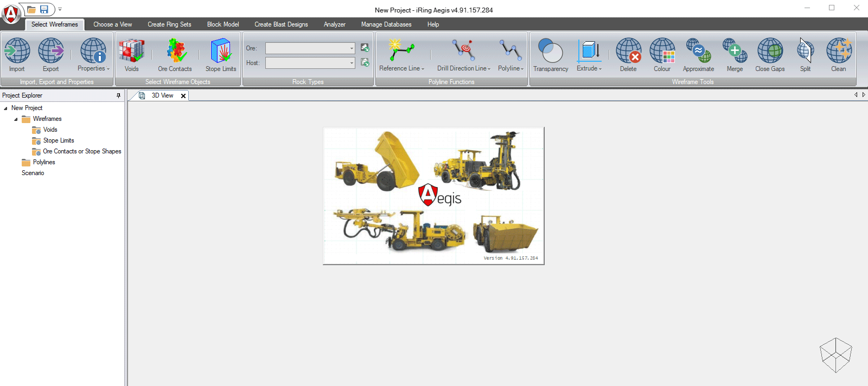Expand the Extrude dropdown arrow

[x=600, y=69]
